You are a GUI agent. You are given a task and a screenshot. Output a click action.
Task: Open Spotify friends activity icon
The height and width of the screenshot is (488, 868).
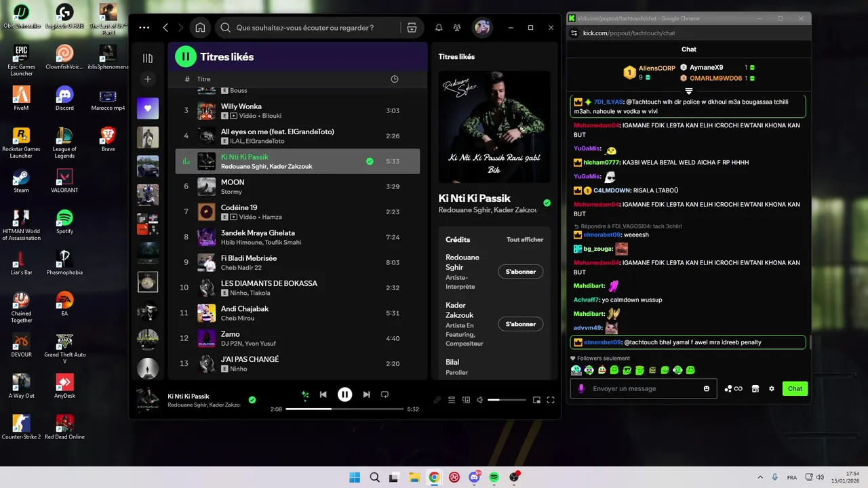tap(457, 28)
